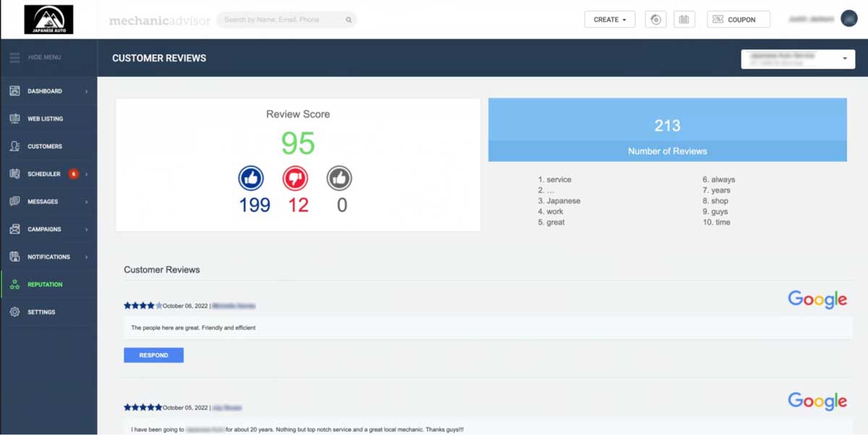The width and height of the screenshot is (868, 435).
Task: Open Web Listing from the sidebar icon
Action: [x=14, y=118]
